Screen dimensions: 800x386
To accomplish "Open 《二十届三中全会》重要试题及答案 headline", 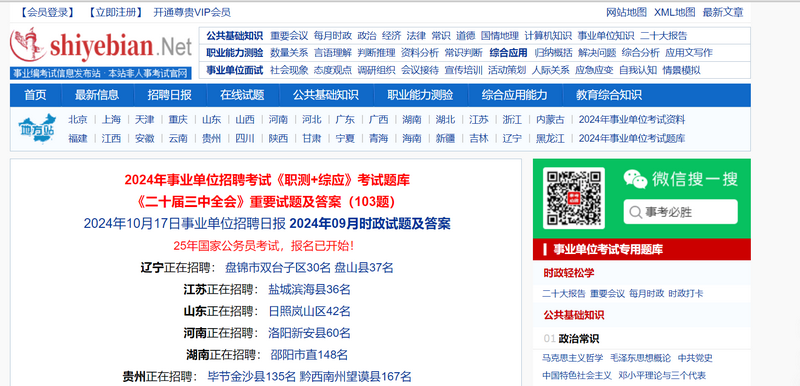I will (266, 202).
